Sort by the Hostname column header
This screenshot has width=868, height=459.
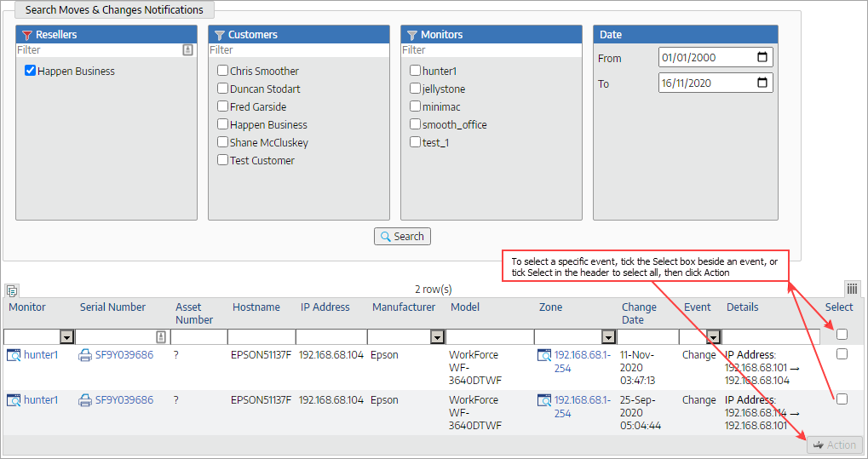(x=256, y=307)
